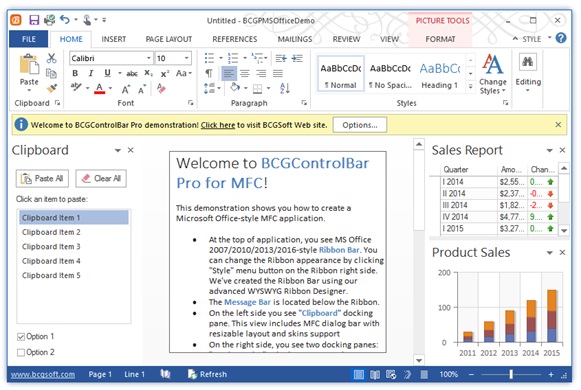Click the Bold formatting button
Screen dimensions: 581x390
pos(75,73)
